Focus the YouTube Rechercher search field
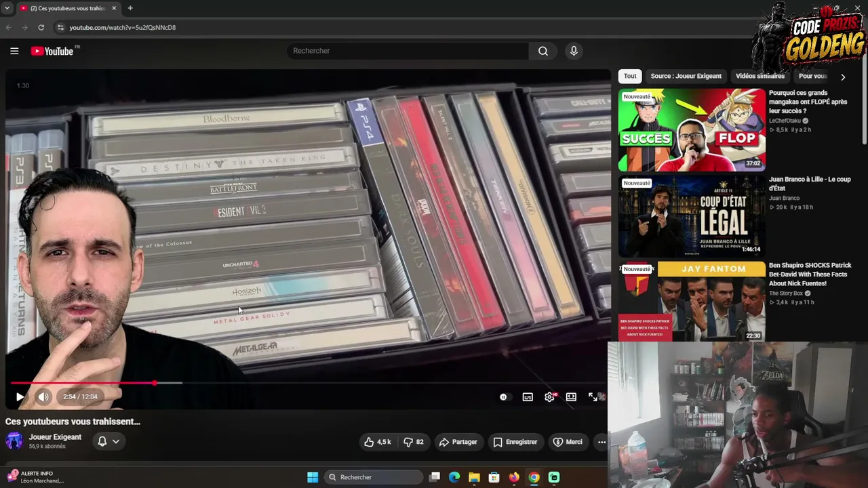 point(408,51)
